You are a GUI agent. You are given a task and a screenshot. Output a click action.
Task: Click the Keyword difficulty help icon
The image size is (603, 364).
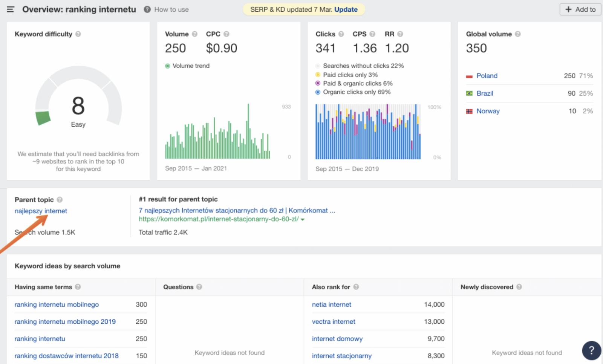point(78,34)
